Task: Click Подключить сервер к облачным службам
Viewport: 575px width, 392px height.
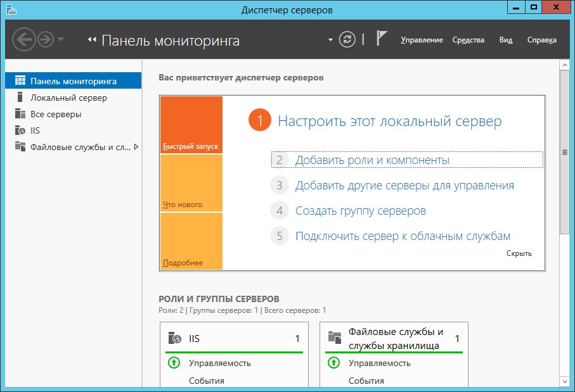Action: [403, 236]
